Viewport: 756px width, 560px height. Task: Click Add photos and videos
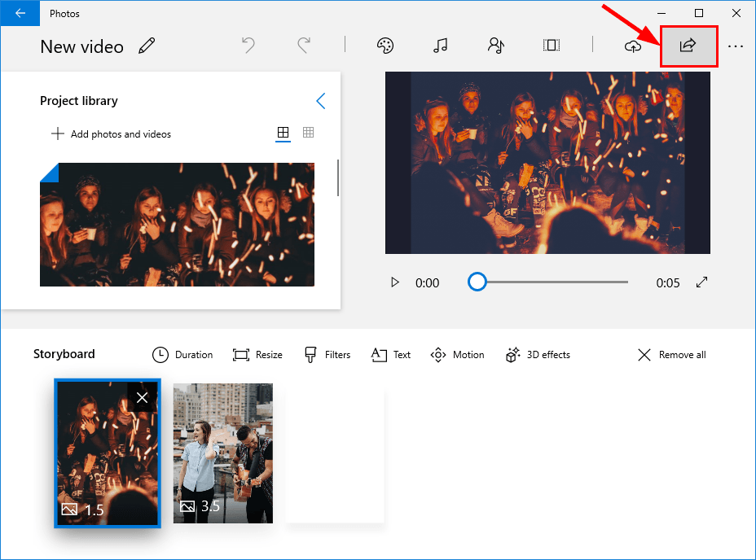[x=111, y=134]
